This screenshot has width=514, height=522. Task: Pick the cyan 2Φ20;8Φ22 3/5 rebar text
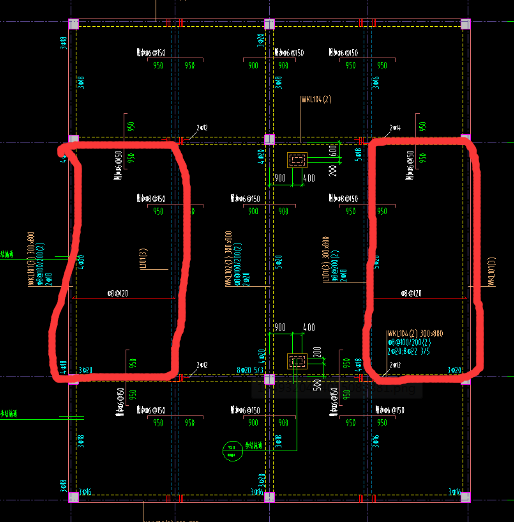point(409,351)
